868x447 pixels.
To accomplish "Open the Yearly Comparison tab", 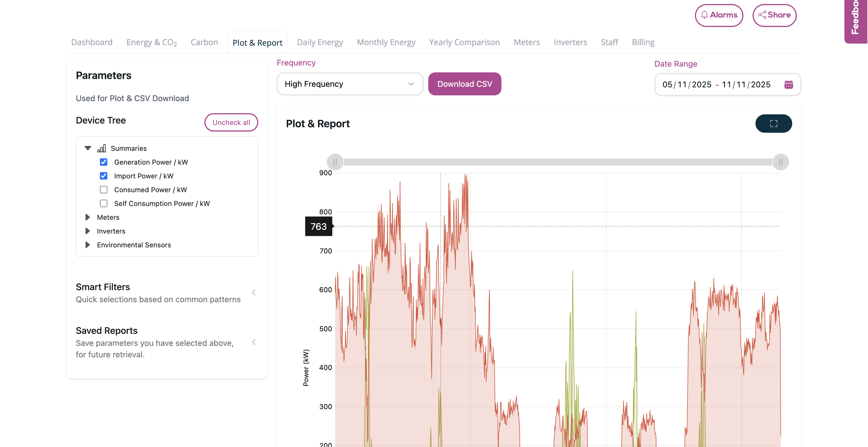I will (x=464, y=43).
